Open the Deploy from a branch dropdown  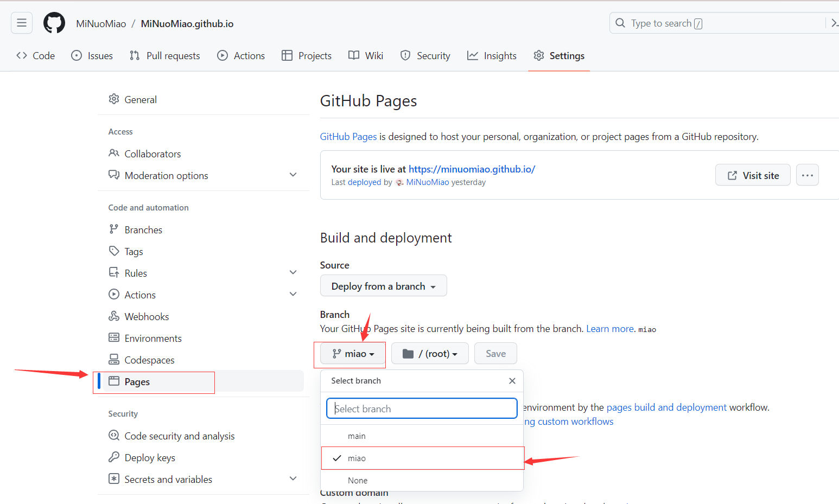coord(383,286)
